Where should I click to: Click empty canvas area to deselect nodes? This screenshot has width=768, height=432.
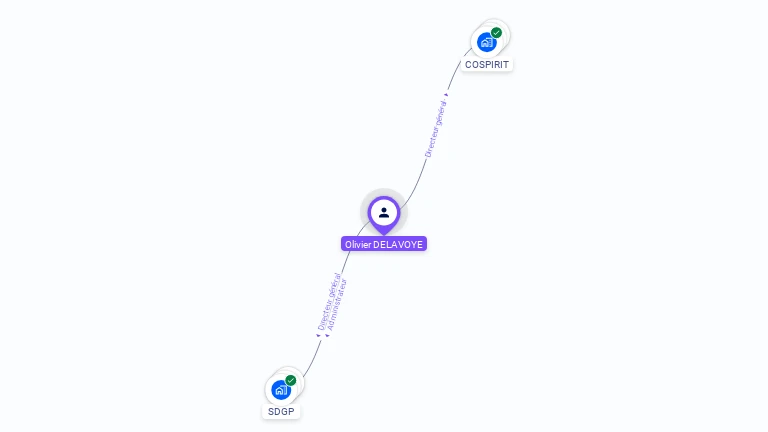(147, 147)
